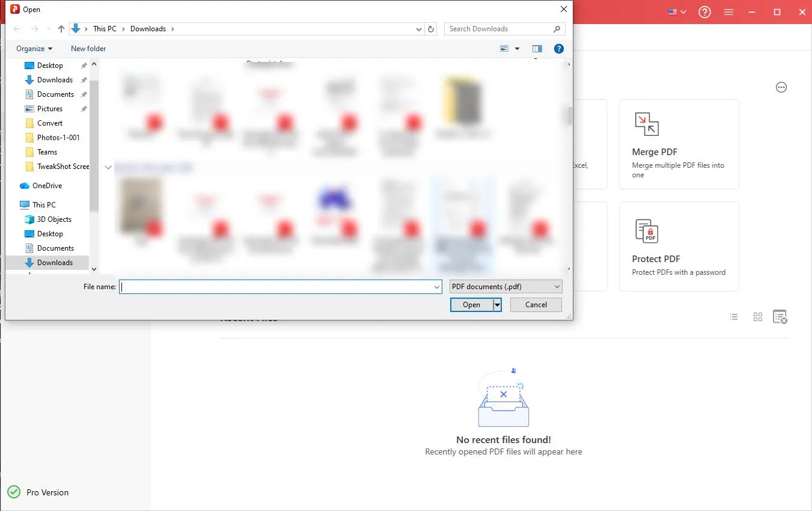The width and height of the screenshot is (812, 511).
Task: Open the hamburger menu in the title bar
Action: tap(728, 11)
